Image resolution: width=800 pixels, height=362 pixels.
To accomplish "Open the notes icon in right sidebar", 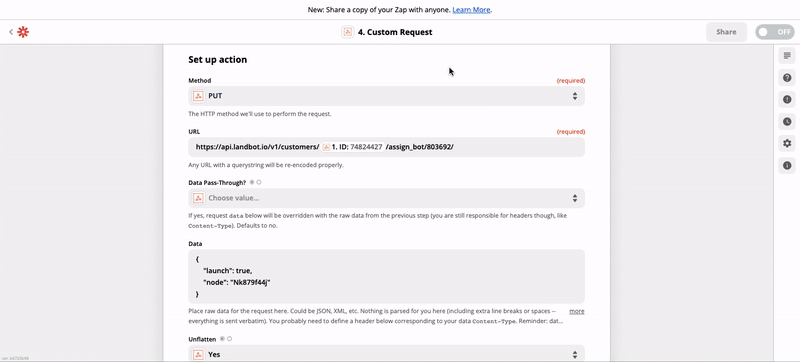I will pos(787,56).
